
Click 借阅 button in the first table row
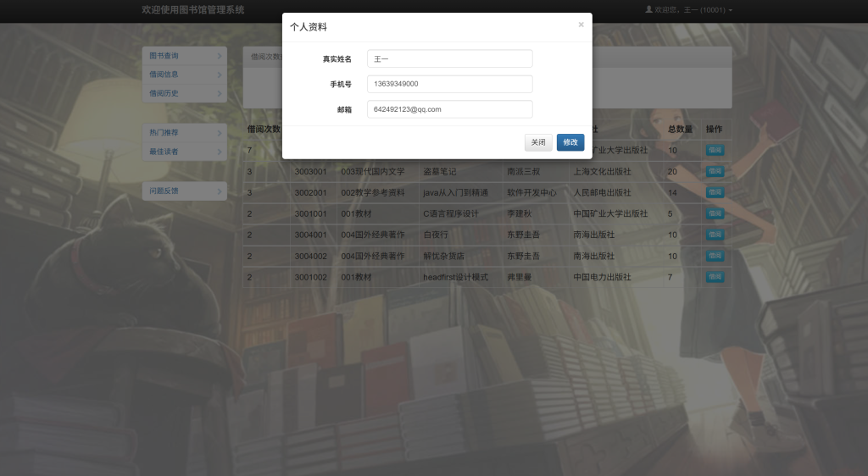coord(715,150)
